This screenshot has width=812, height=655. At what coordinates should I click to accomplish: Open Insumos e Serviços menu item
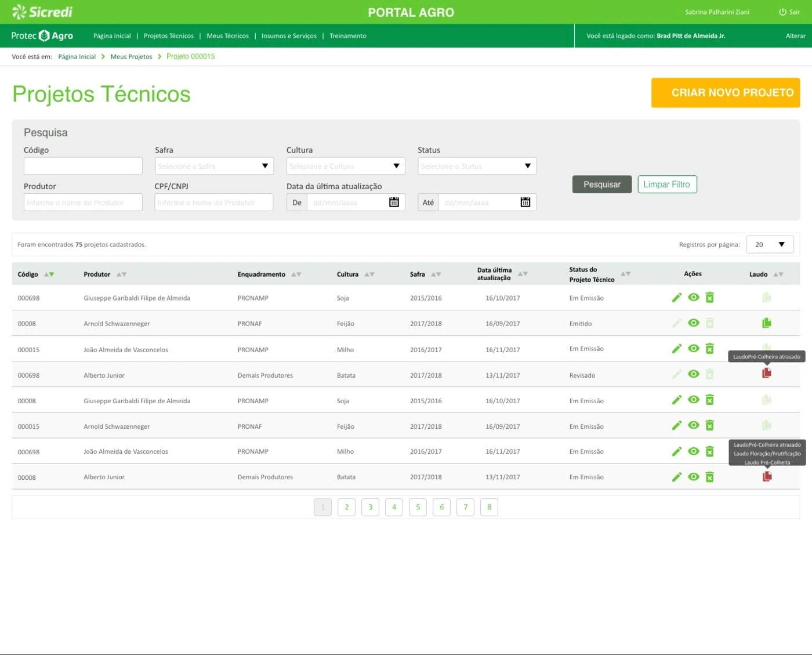[289, 36]
